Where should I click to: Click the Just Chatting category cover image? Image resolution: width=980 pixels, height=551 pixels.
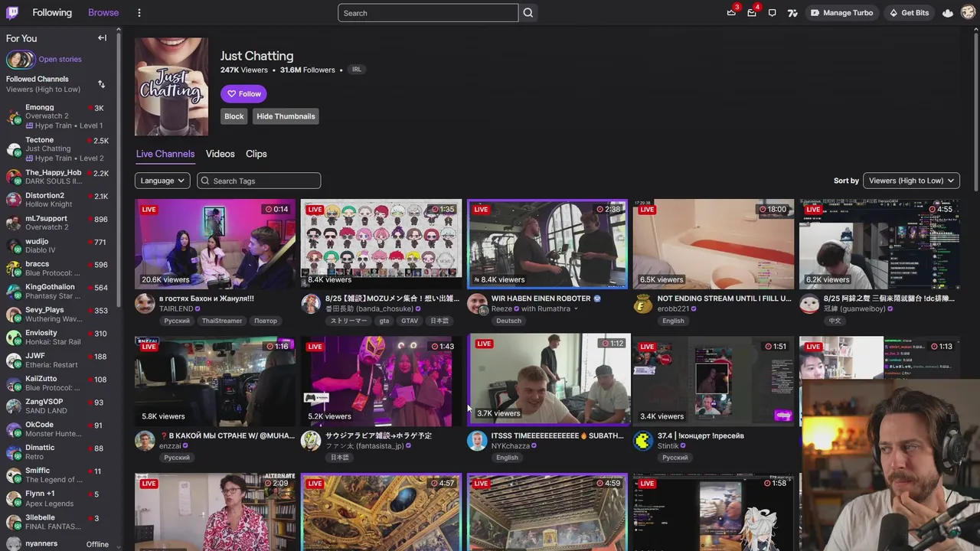[x=171, y=86]
